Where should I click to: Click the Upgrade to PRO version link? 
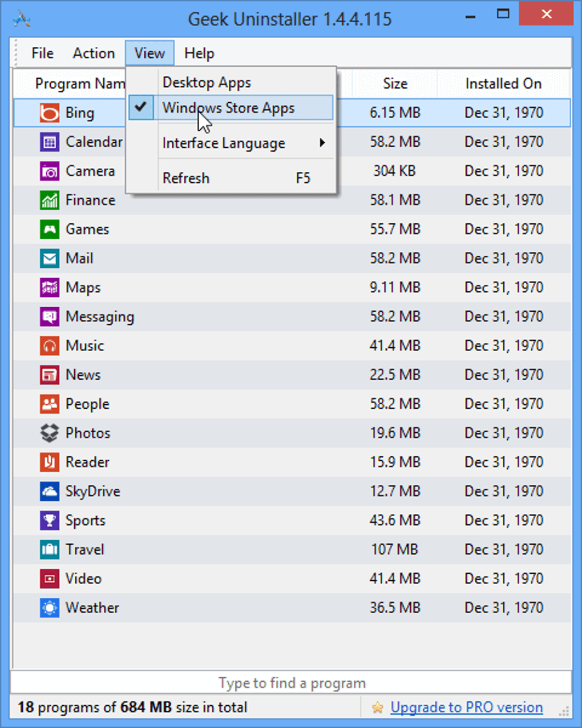pos(466,707)
